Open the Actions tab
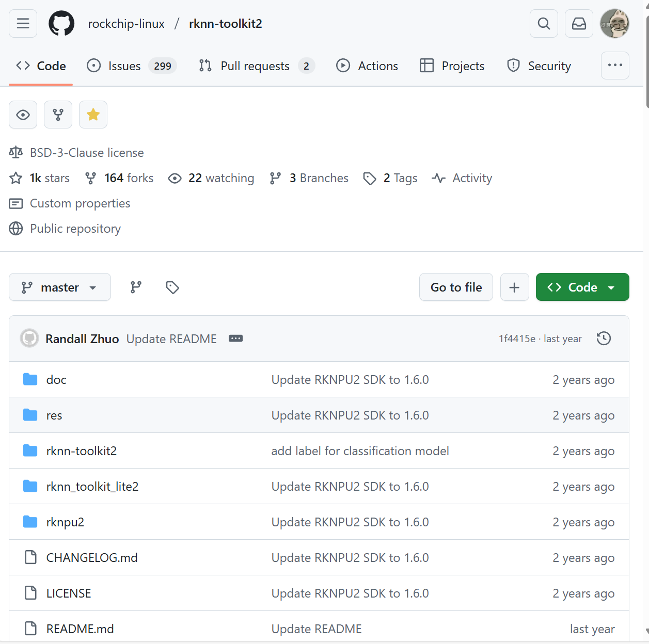 click(367, 66)
